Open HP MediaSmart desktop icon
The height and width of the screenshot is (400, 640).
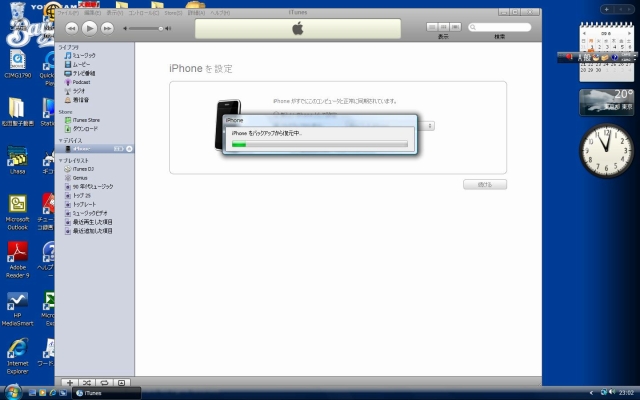pyautogui.click(x=18, y=309)
